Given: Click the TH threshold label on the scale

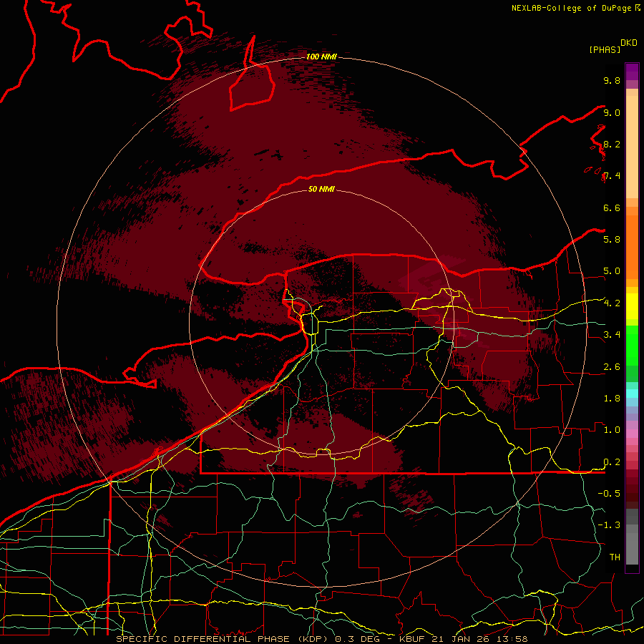Looking at the screenshot, I should pos(615,557).
